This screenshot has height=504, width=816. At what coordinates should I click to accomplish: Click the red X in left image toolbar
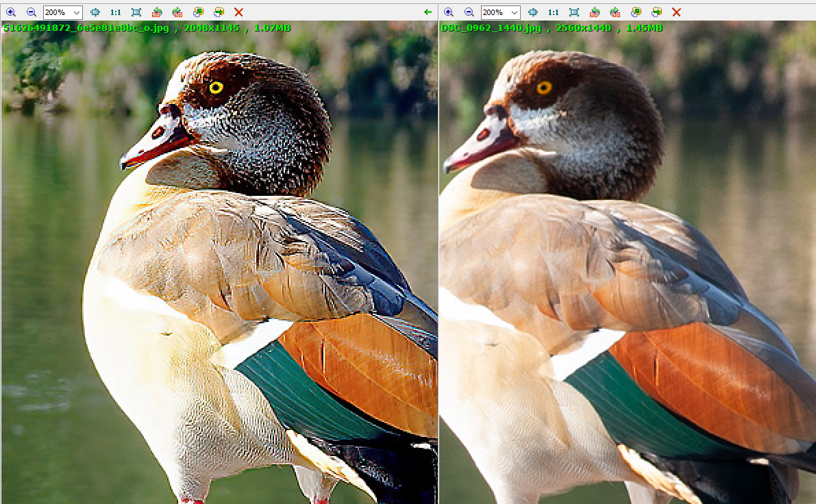(x=238, y=12)
